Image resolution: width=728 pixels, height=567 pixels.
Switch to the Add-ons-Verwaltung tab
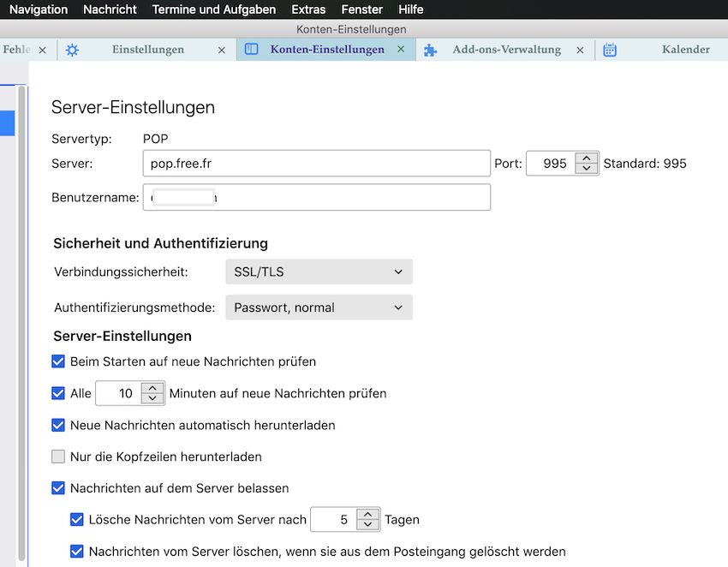[506, 50]
